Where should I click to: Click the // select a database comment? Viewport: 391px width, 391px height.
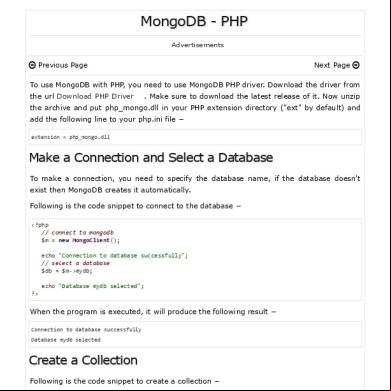click(x=75, y=263)
